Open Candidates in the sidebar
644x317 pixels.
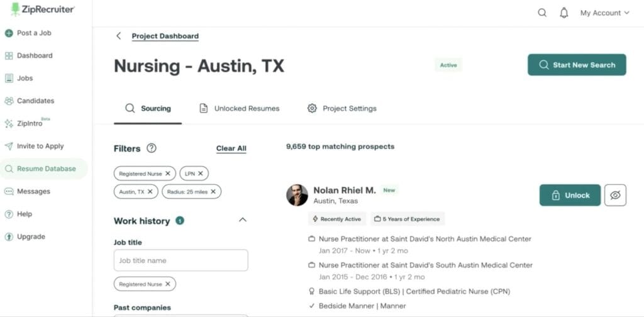30,101
